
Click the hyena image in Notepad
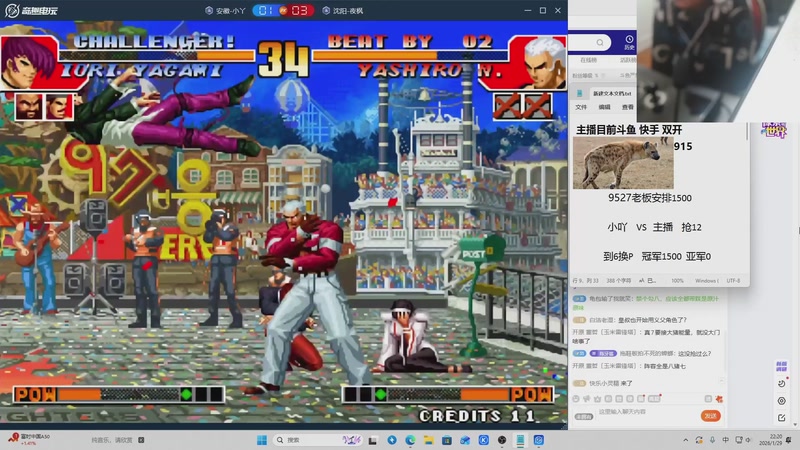623,163
